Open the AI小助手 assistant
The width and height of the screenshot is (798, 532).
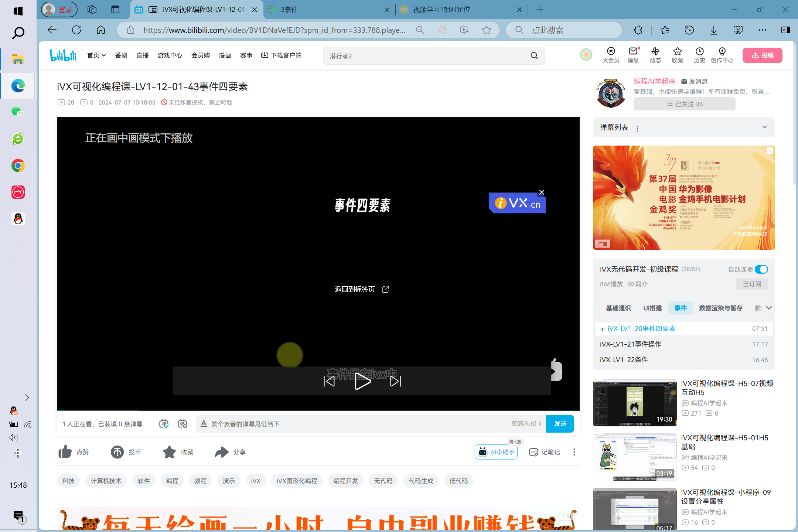point(496,452)
